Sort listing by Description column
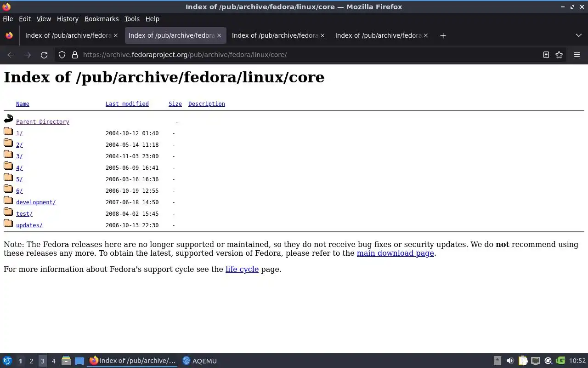Image resolution: width=588 pixels, height=368 pixels. [207, 104]
